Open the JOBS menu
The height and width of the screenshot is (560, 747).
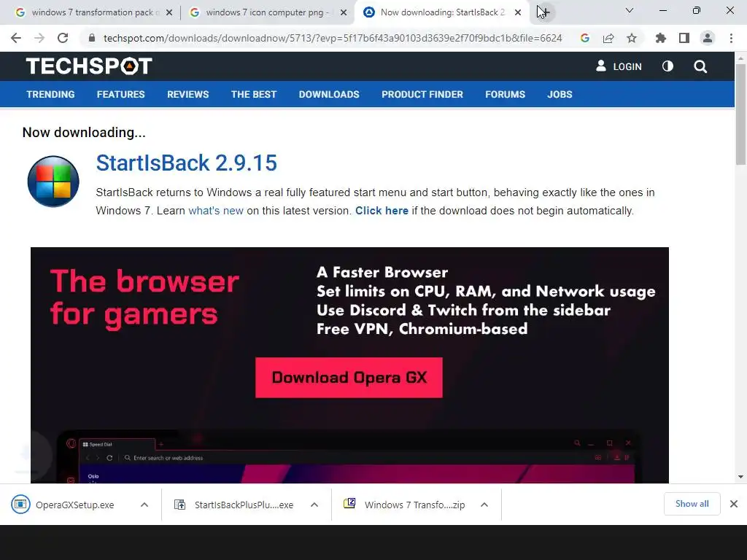560,94
